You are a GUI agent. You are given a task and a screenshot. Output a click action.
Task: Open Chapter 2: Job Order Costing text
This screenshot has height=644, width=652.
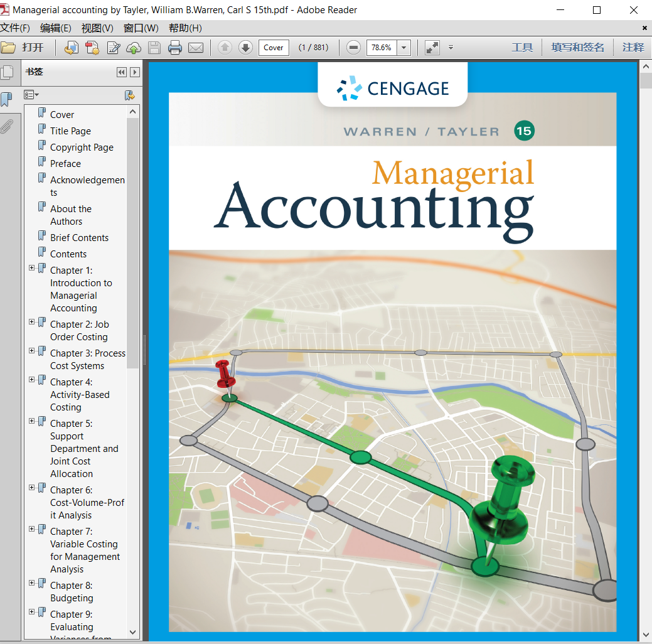[x=80, y=331]
